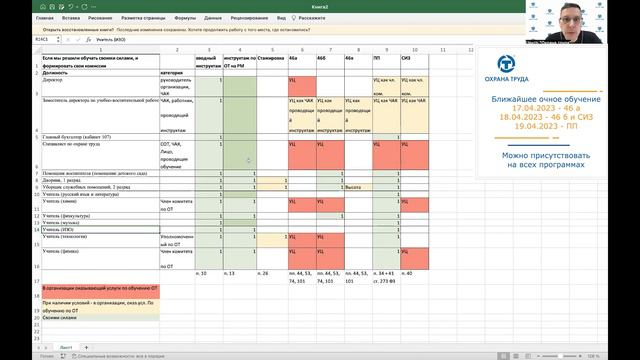Switch to Page Layout view in status bar
The width and height of the screenshot is (640, 360).
(516, 356)
